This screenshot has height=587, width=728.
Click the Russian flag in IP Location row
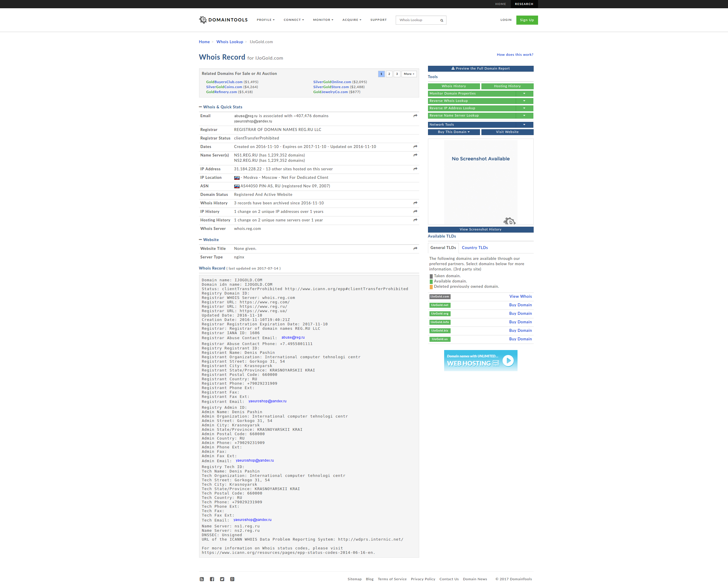click(x=237, y=178)
